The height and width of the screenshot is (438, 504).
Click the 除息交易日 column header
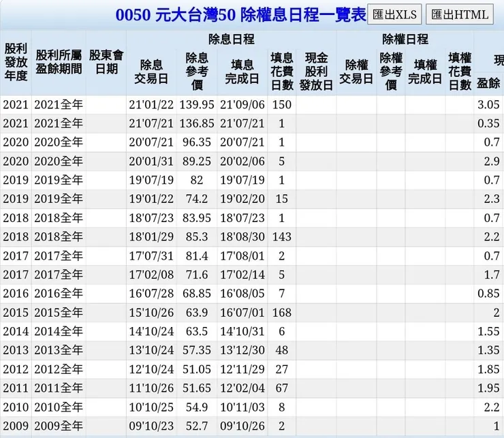coord(151,72)
